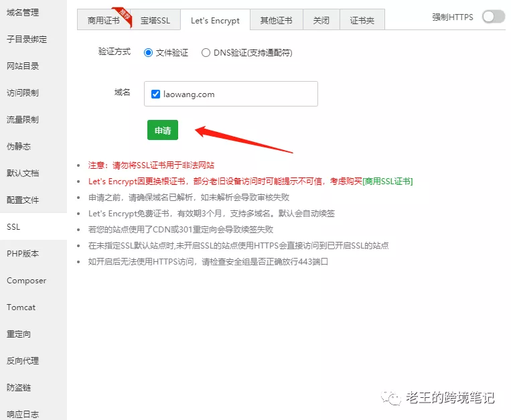Select 反向代理 in the sidebar

click(23, 361)
